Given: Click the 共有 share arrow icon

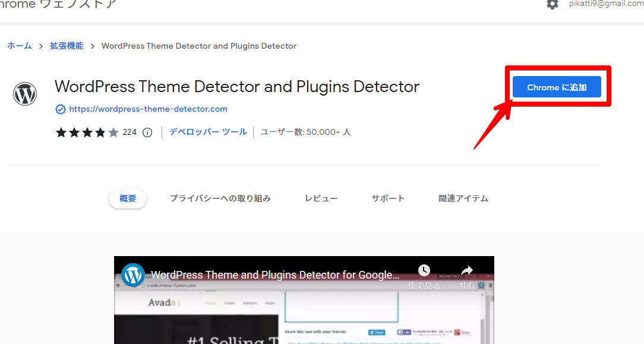Looking at the screenshot, I should [x=467, y=270].
